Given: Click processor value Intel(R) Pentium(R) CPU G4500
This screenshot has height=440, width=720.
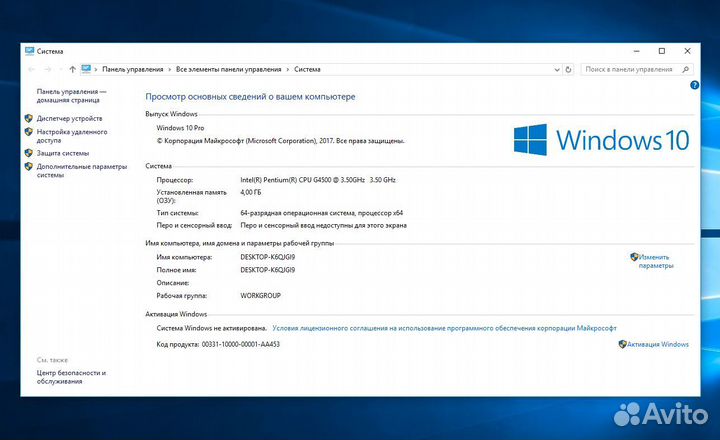Looking at the screenshot, I should [x=318, y=180].
